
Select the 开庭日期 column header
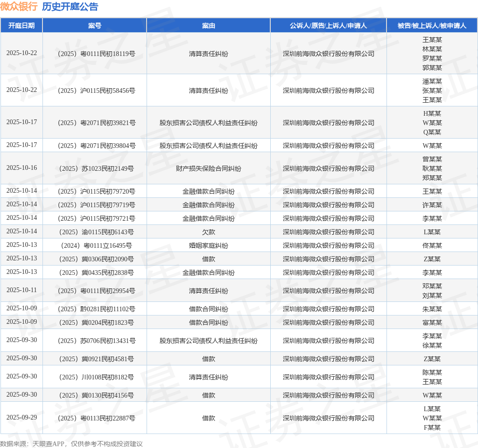tap(21, 26)
